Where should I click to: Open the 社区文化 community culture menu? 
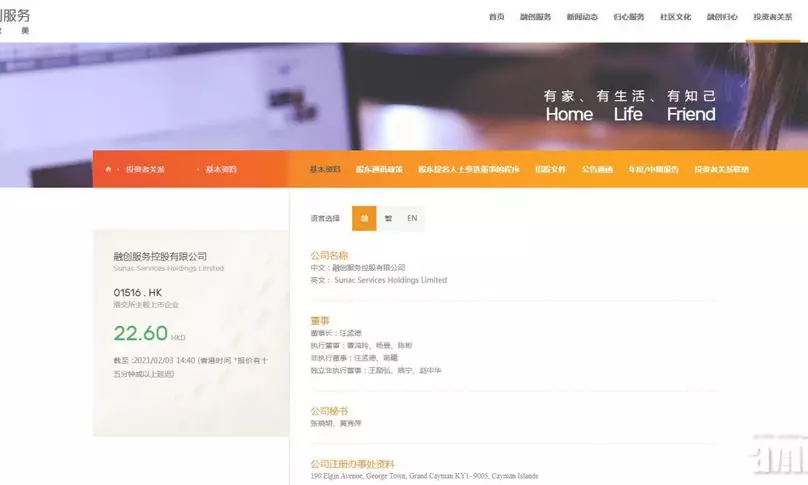click(676, 17)
